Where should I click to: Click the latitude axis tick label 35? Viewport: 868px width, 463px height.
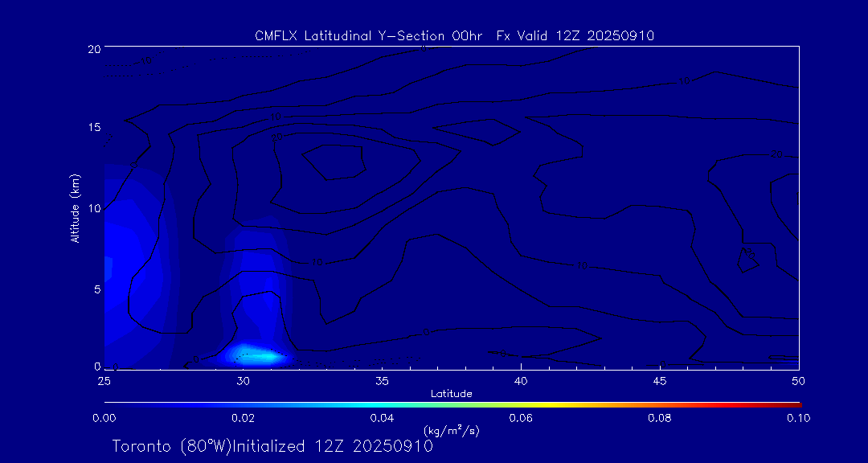(382, 381)
